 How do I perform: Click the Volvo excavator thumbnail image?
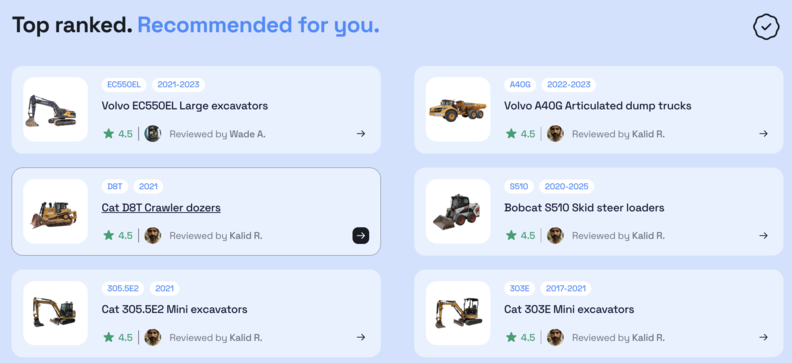56,110
